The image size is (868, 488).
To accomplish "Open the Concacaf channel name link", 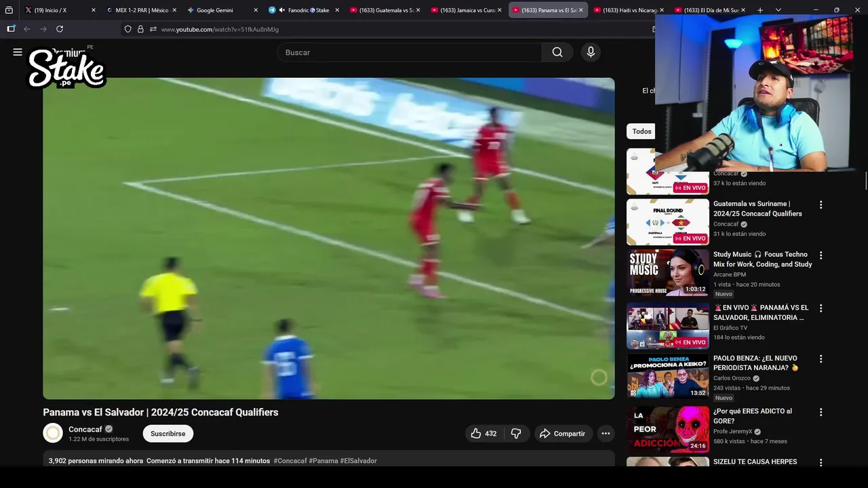I will pos(85,429).
